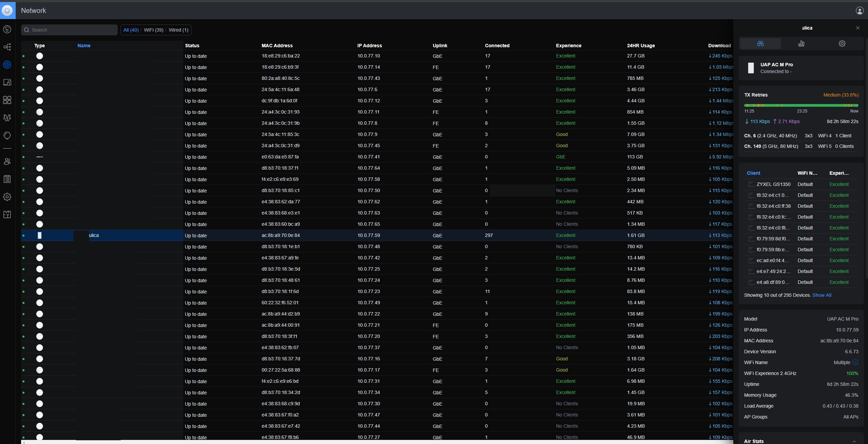Click the AP icon for 00:27:22:5a:68:88
The image size is (868, 444).
(x=39, y=370)
